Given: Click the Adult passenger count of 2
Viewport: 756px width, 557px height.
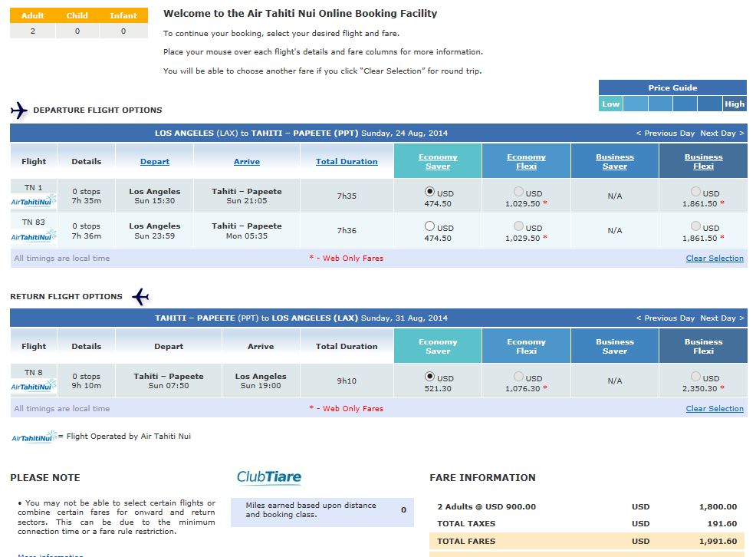Looking at the screenshot, I should tap(33, 31).
